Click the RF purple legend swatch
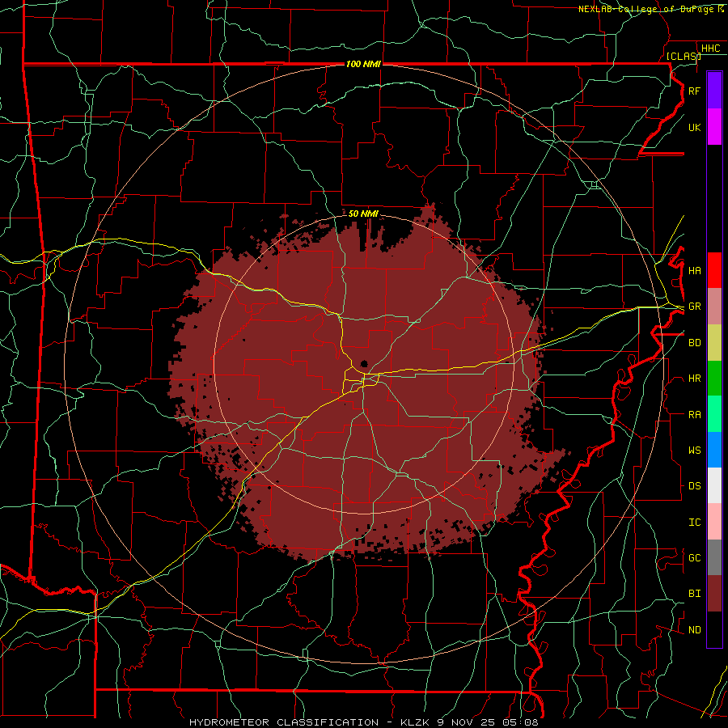The image size is (728, 728). (714, 91)
